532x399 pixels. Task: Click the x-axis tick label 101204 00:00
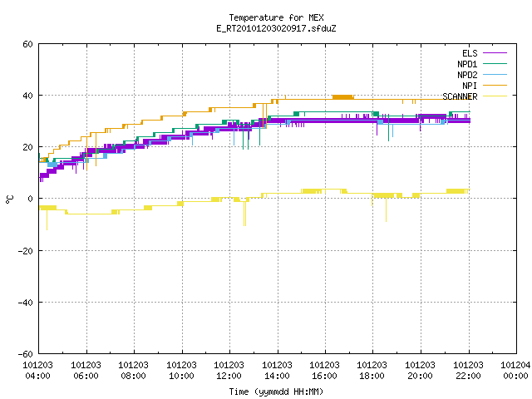515,371
